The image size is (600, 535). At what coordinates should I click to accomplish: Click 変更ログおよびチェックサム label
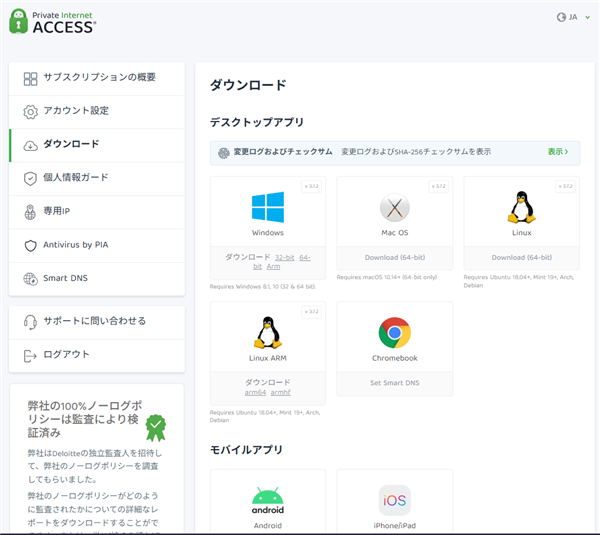click(283, 152)
